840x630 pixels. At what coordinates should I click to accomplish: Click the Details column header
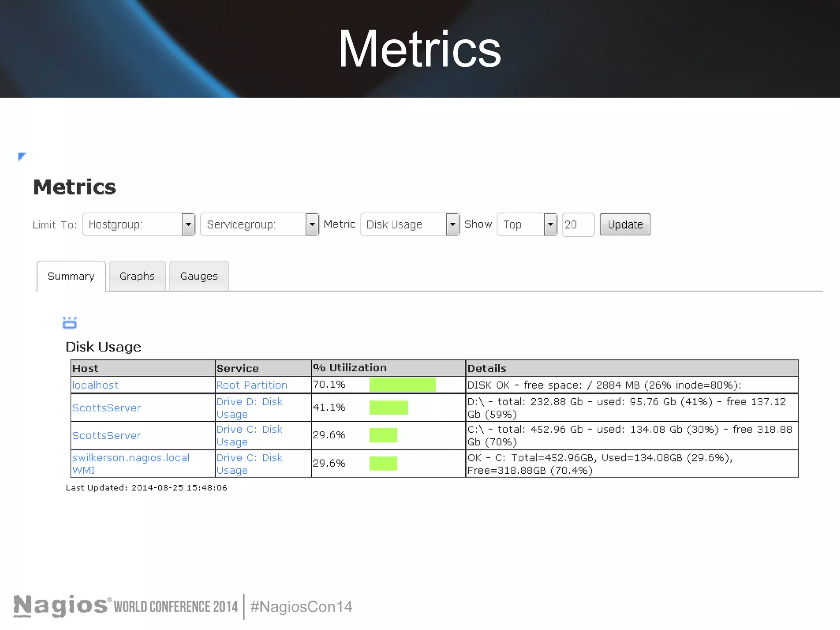[632, 368]
